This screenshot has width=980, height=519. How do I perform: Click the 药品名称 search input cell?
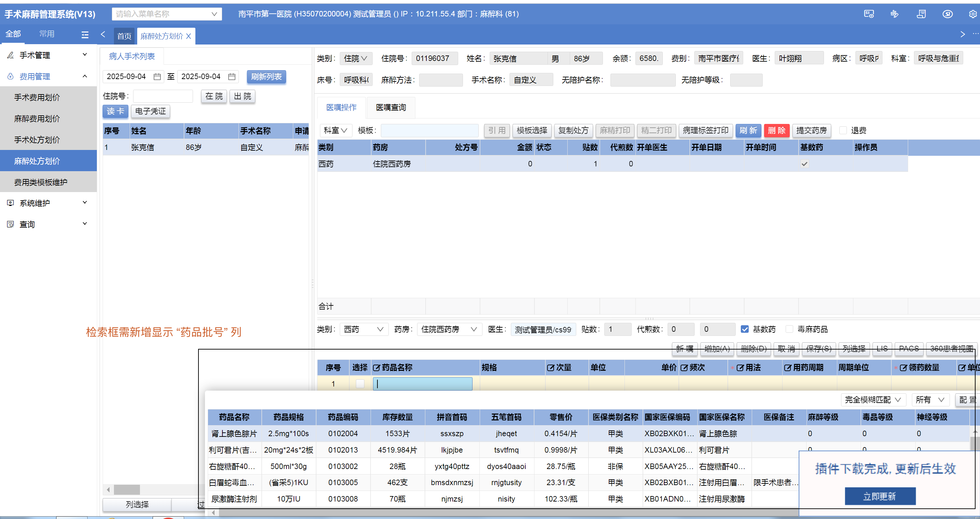click(422, 383)
